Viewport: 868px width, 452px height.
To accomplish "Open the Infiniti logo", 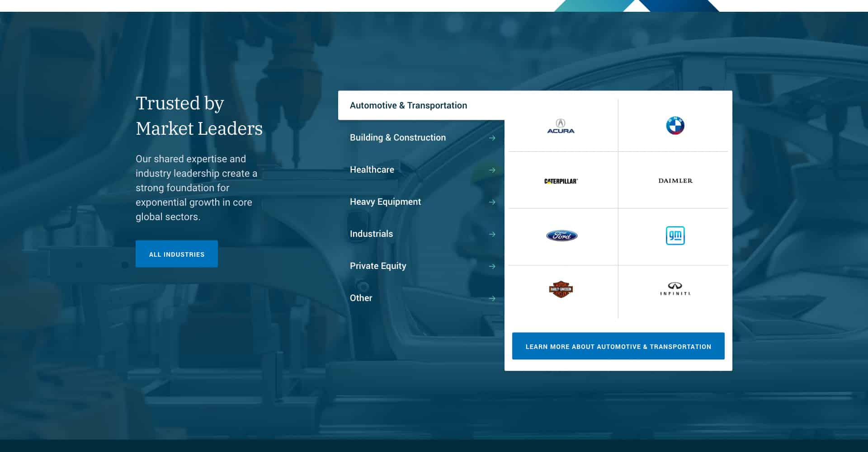I will (675, 289).
